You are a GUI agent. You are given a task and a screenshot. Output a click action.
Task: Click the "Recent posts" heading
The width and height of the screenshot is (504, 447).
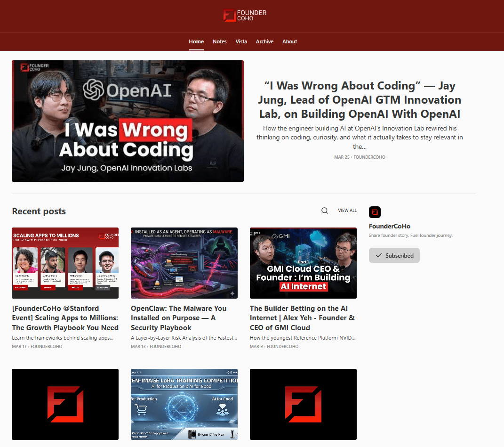coord(39,211)
